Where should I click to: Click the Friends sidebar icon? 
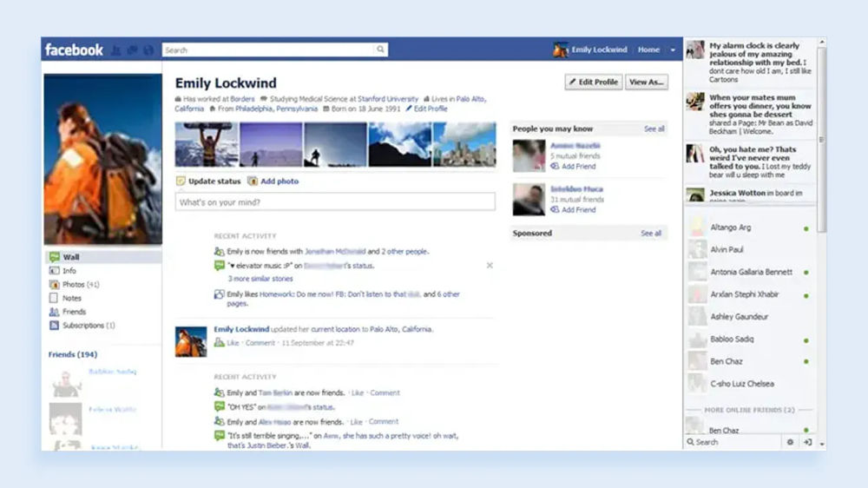point(54,312)
